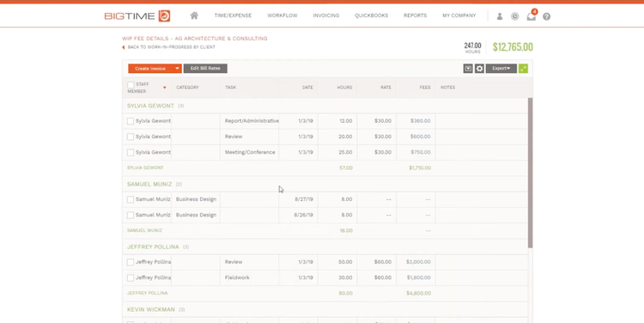Check Jeffrey Pollina Review row
Viewport: 644px width, 323px height.
[x=131, y=262]
